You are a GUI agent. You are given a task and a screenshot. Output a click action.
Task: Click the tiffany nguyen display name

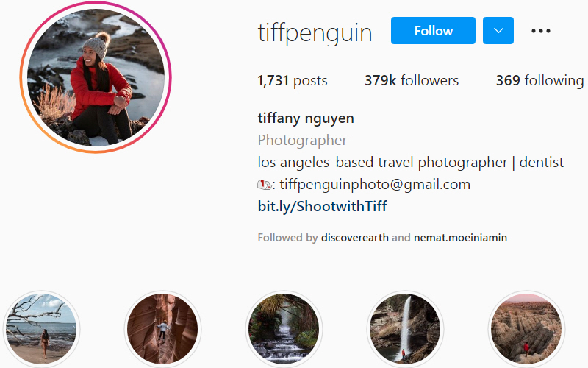[306, 118]
